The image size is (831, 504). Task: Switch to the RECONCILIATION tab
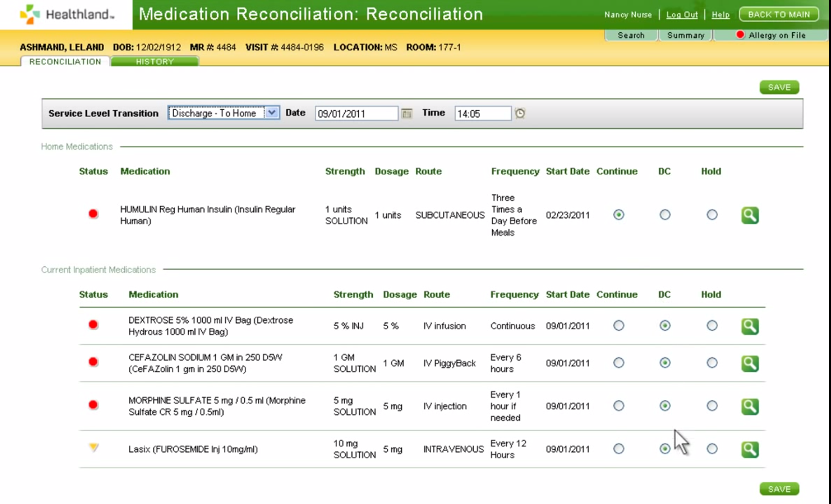pos(65,62)
